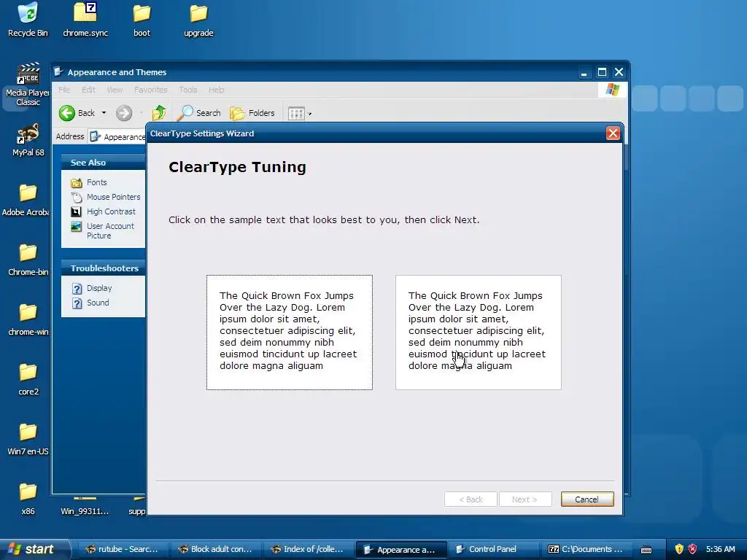Select the boot folder on desktop
Screen dimensions: 747x560
(x=142, y=20)
